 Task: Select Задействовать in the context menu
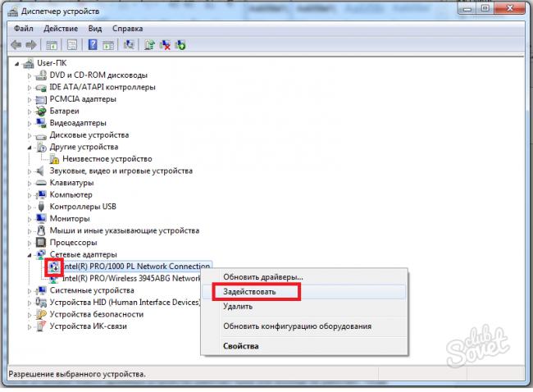click(x=249, y=291)
